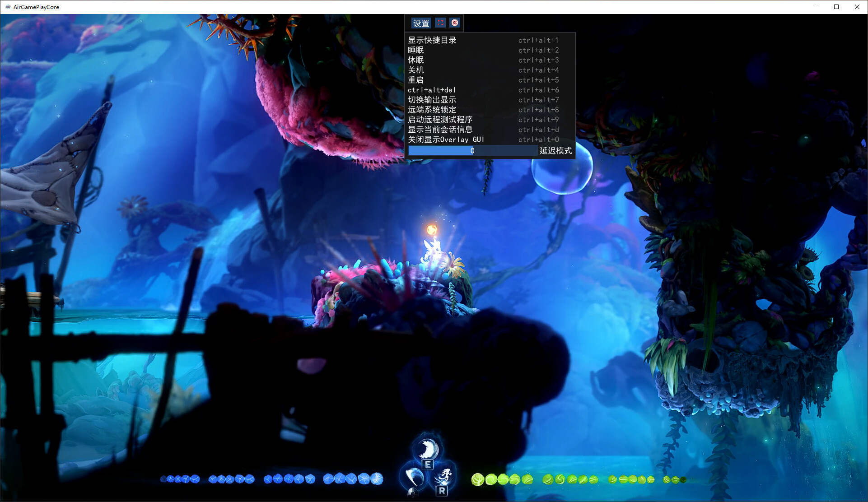Screen dimensions: 868x502
Task: Click the red disconnect icon next to 设置
Action: 455,23
